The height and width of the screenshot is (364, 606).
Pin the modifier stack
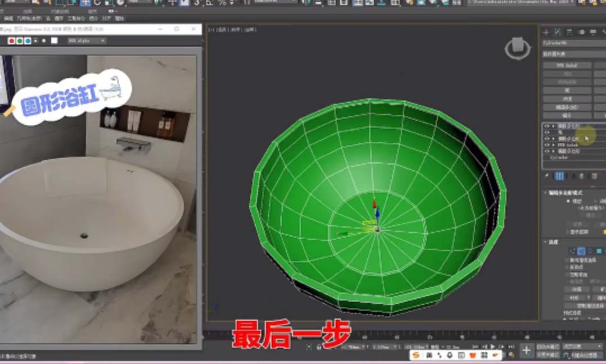tap(546, 176)
